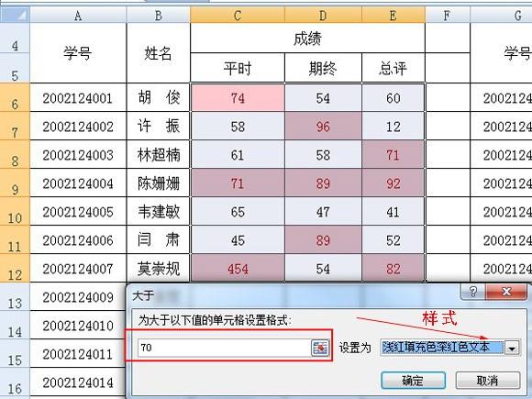Select cell with student ID 2002124007

[78, 269]
